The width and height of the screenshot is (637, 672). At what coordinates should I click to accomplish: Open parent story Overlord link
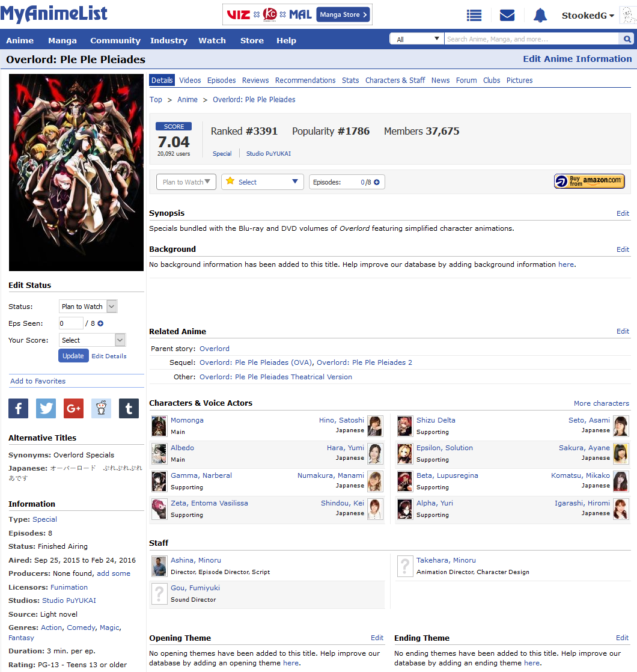tap(215, 349)
